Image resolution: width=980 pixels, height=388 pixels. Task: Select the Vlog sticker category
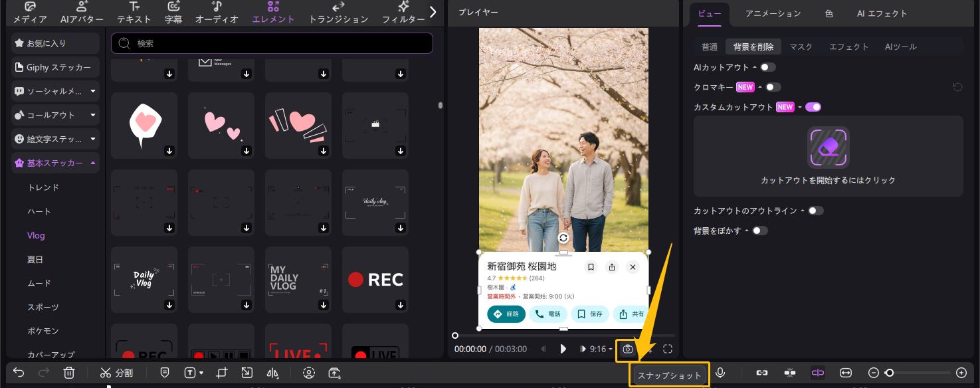point(36,235)
